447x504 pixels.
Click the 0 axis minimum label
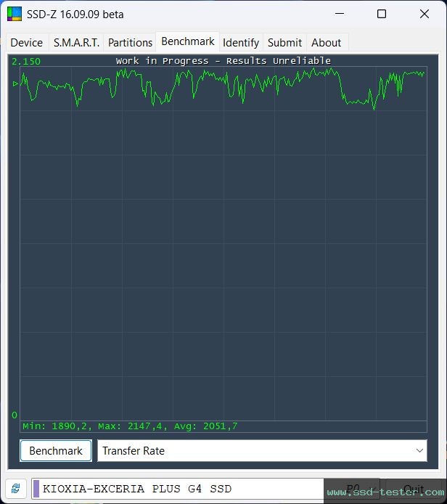(15, 415)
